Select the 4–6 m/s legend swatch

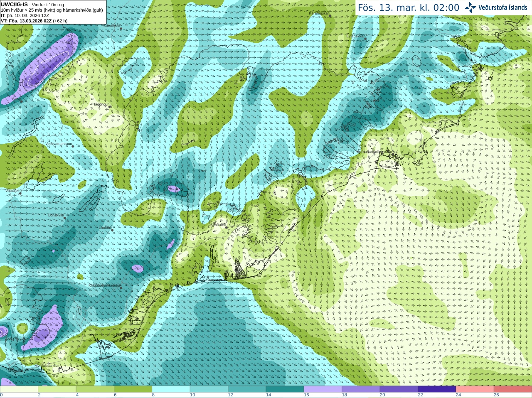point(95,389)
